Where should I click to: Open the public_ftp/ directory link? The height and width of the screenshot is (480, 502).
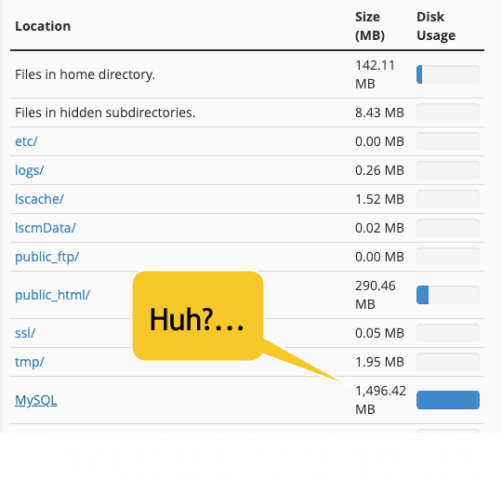point(47,257)
